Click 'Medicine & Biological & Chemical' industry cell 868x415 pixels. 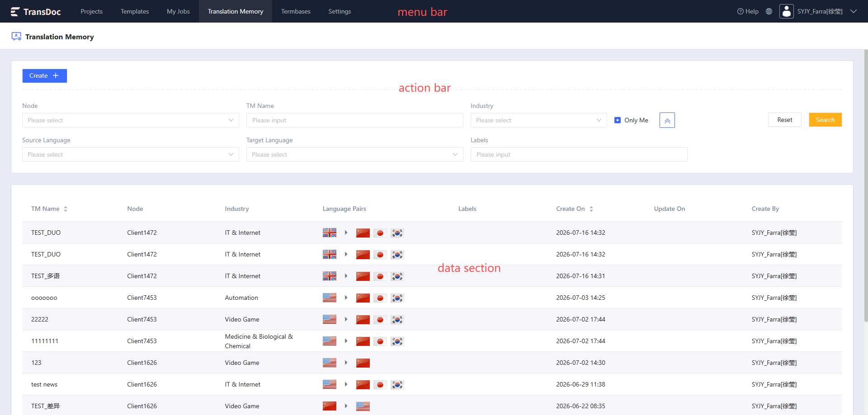259,341
